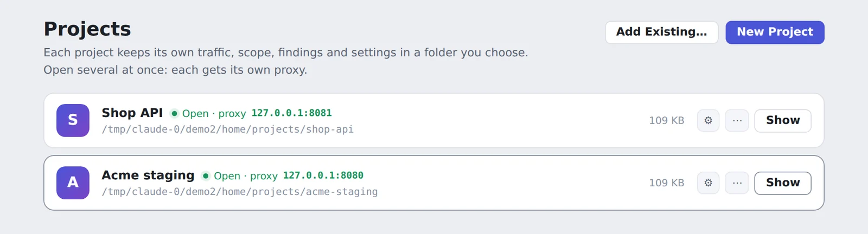Click the purple A project avatar
This screenshot has height=234, width=868.
click(73, 183)
